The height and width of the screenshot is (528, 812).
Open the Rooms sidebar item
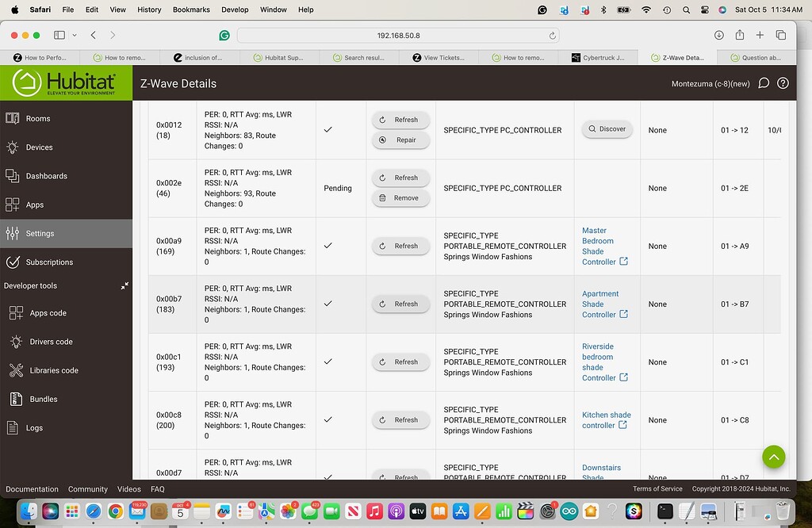pos(38,119)
